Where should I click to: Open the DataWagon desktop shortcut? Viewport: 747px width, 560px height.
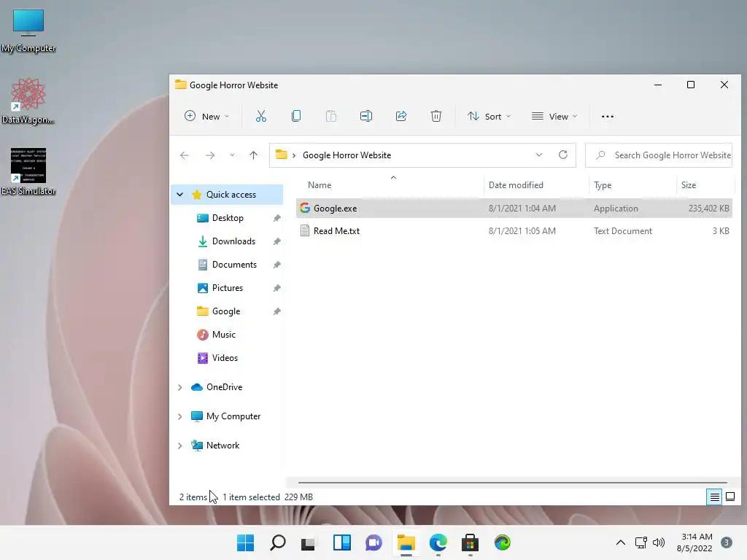[x=28, y=101]
